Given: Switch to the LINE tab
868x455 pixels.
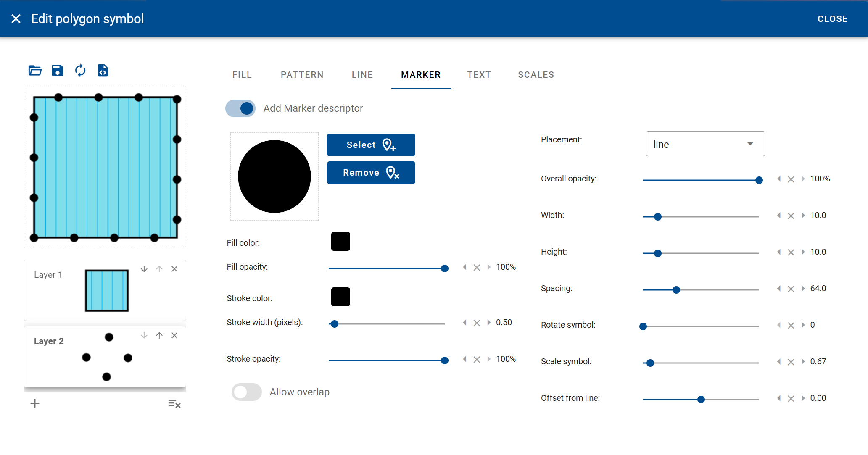Looking at the screenshot, I should pos(362,75).
